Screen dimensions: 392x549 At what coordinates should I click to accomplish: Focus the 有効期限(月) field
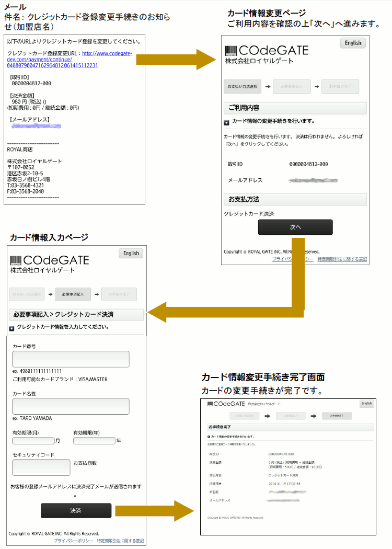click(x=33, y=441)
